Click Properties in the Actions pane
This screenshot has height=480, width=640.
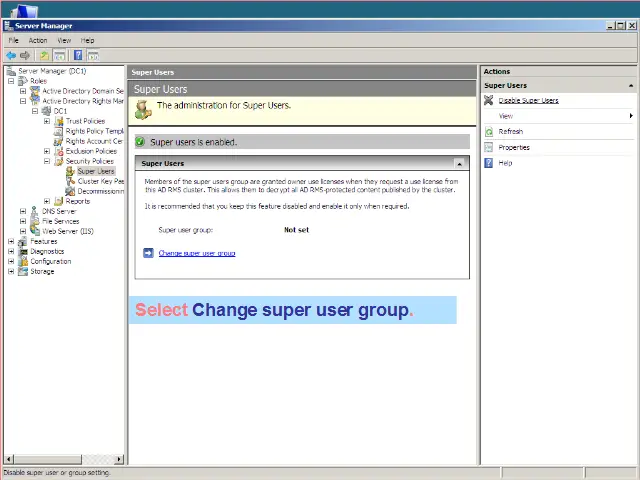tap(514, 147)
